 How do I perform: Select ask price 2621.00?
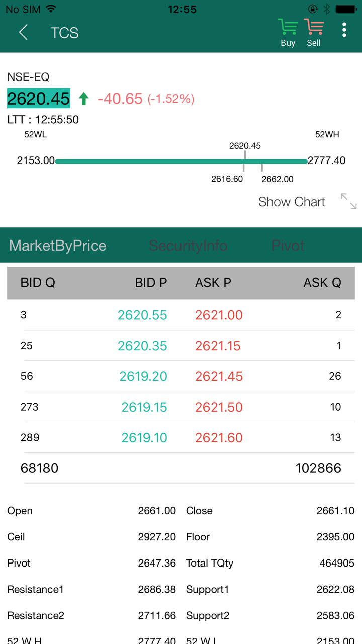219,315
